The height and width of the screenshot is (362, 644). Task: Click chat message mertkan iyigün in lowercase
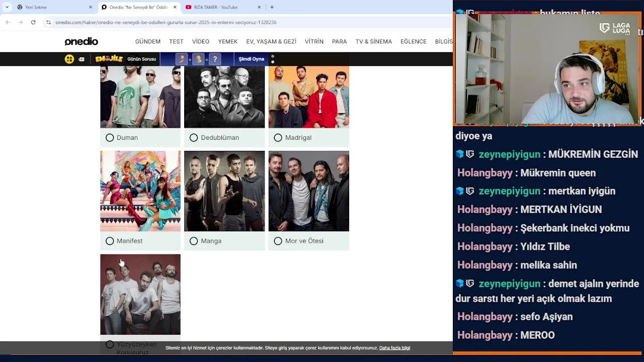pyautogui.click(x=582, y=191)
